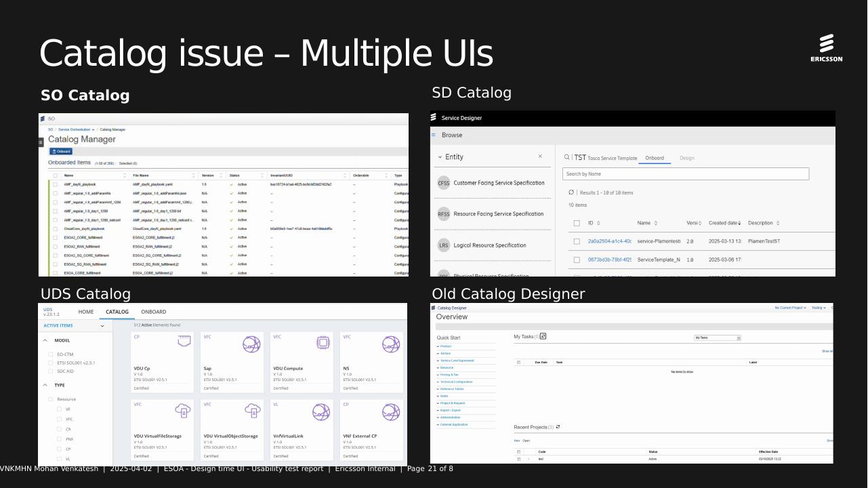This screenshot has width=868, height=488.
Task: Select the Design tab in Service Designer
Action: pos(687,158)
